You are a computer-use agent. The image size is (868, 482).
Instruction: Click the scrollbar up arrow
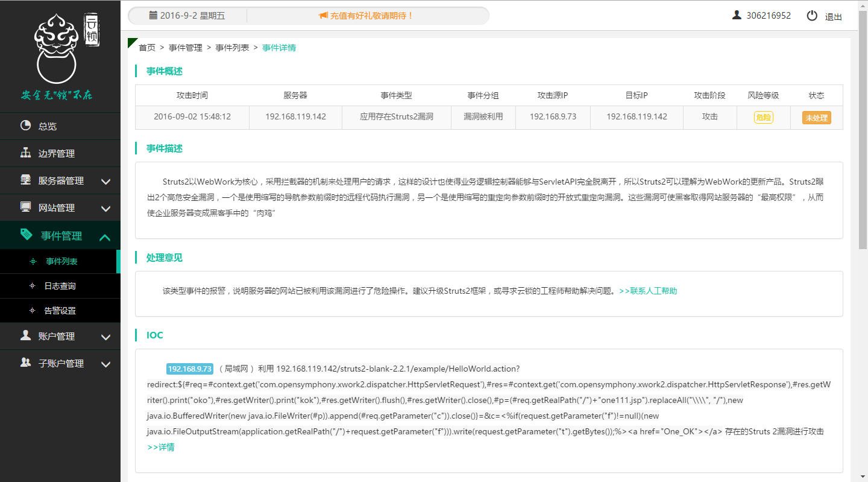[863, 5]
